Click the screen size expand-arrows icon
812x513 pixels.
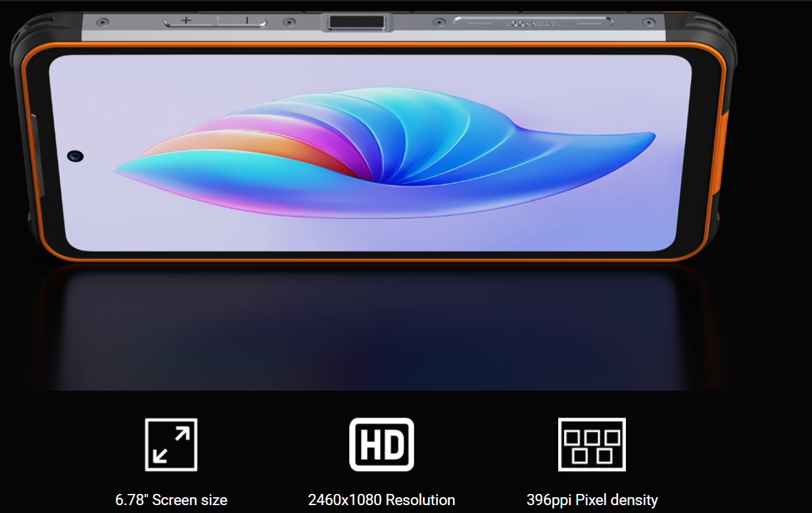(x=171, y=445)
